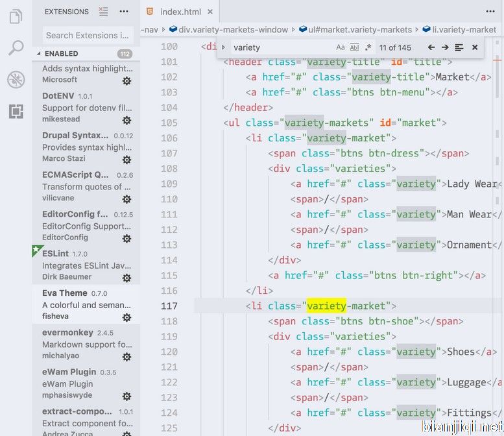Image resolution: width=504 pixels, height=436 pixels.
Task: Select the Eva Theme extension entry
Action: [86, 304]
